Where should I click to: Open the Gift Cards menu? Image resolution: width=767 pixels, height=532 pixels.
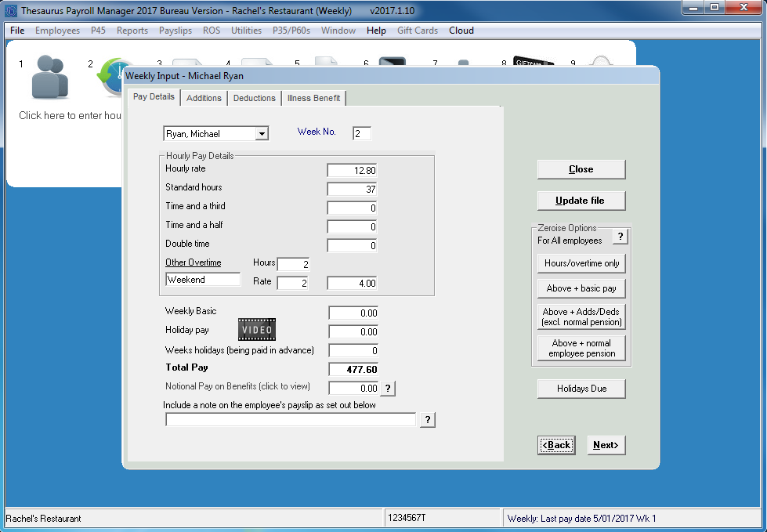(418, 31)
